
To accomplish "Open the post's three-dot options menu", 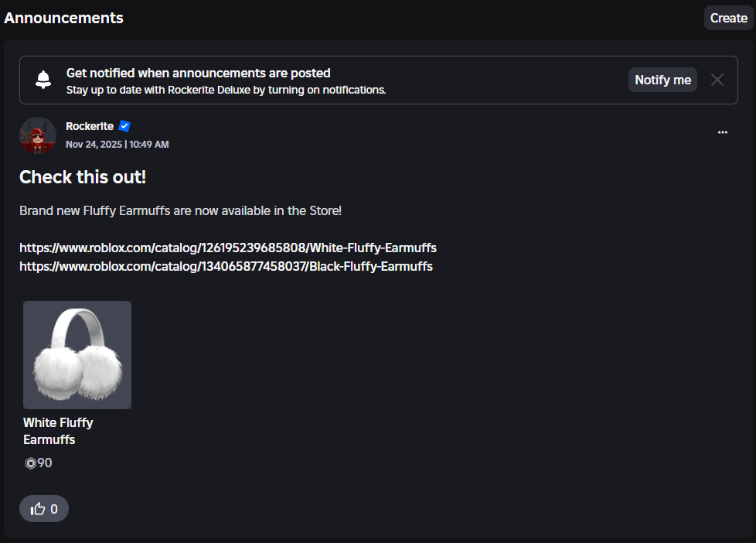I will [722, 132].
